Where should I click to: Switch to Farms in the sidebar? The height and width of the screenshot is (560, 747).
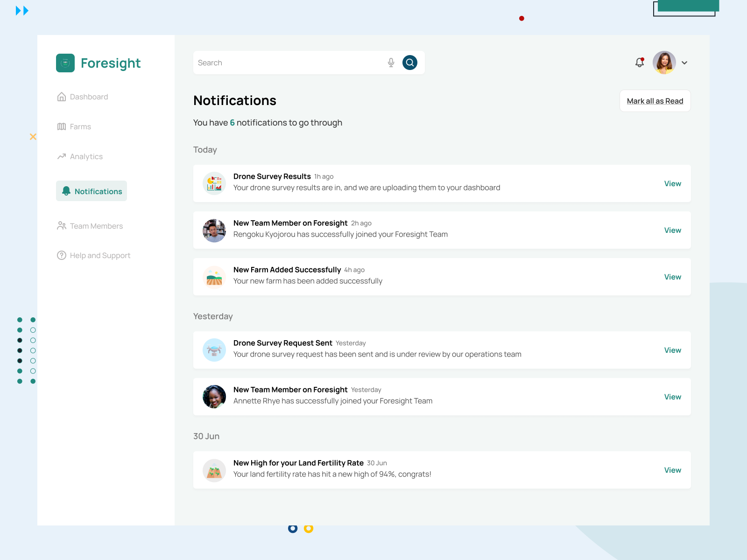(x=80, y=126)
